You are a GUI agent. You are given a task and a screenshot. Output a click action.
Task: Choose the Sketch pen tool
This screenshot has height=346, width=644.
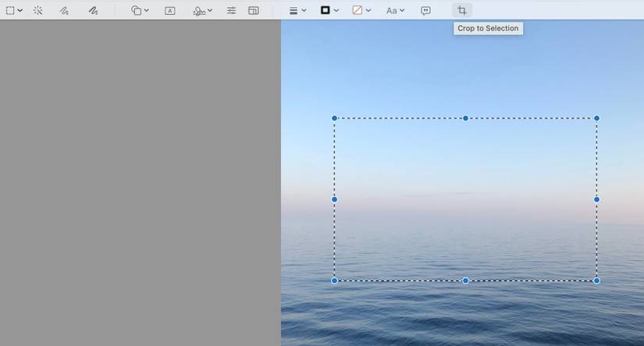point(64,11)
